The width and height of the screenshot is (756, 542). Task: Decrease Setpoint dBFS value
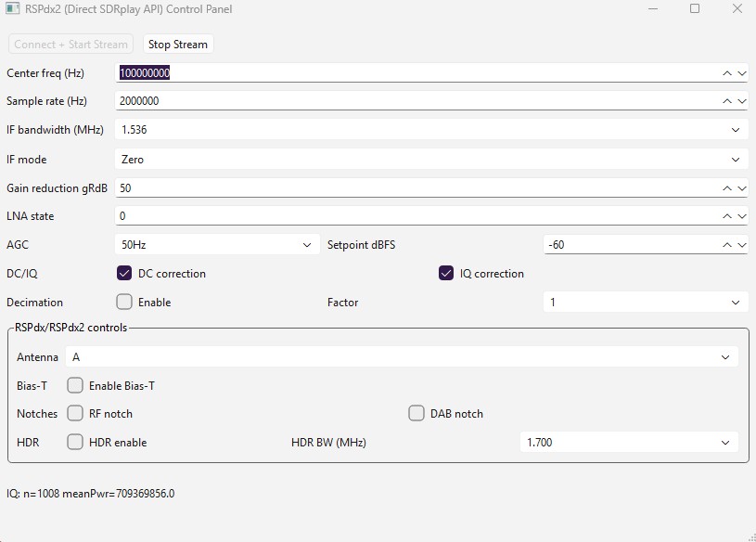pyautogui.click(x=742, y=245)
